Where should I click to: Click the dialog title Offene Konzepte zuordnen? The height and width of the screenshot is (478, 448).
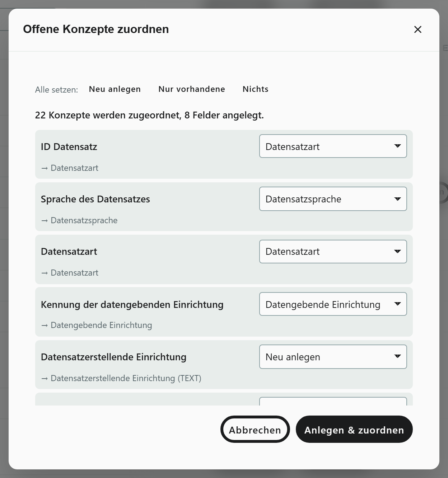[x=96, y=29]
